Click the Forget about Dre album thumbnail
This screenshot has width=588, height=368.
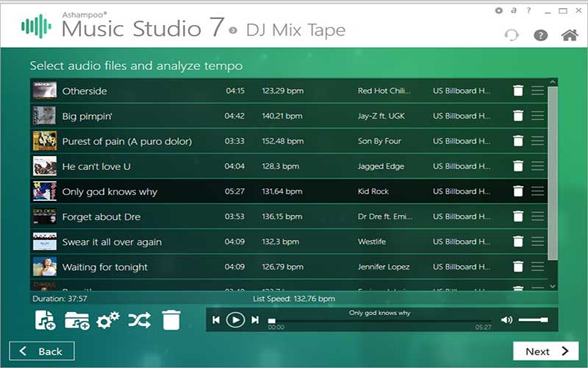[45, 216]
